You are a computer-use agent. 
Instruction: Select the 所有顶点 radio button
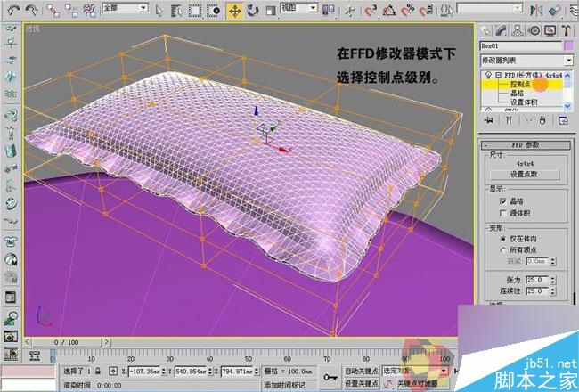pos(503,250)
